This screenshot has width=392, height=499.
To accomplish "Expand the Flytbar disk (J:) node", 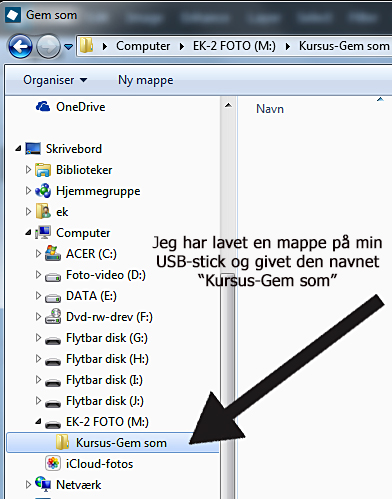I will click(x=38, y=401).
